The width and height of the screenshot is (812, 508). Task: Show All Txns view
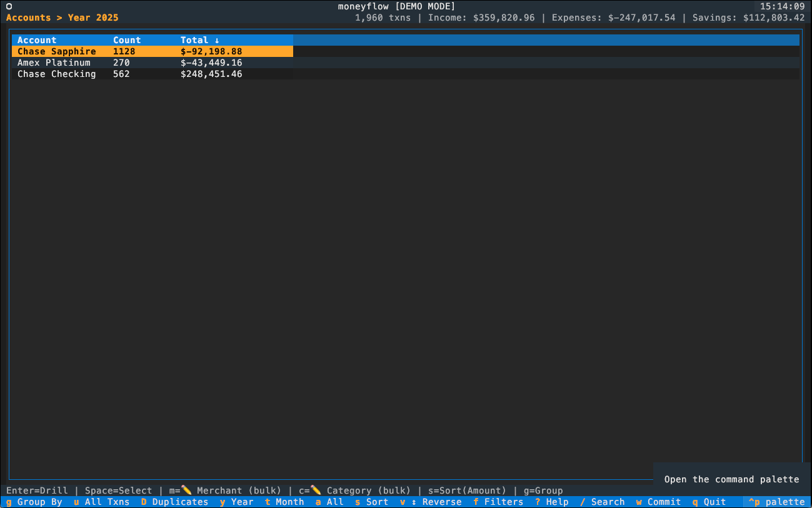tap(101, 502)
